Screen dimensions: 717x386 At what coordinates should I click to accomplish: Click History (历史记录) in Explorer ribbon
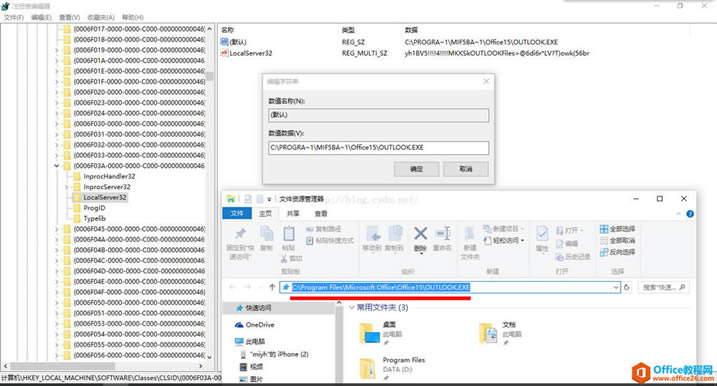click(x=573, y=257)
